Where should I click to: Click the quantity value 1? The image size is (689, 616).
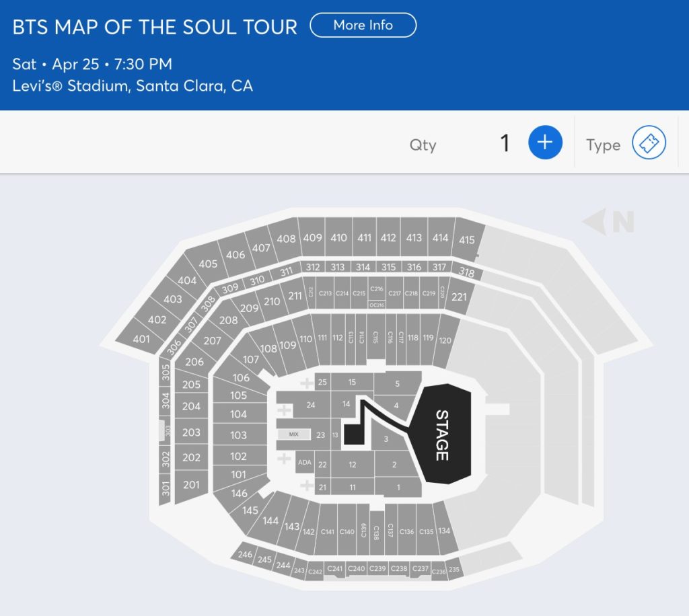[x=505, y=143]
